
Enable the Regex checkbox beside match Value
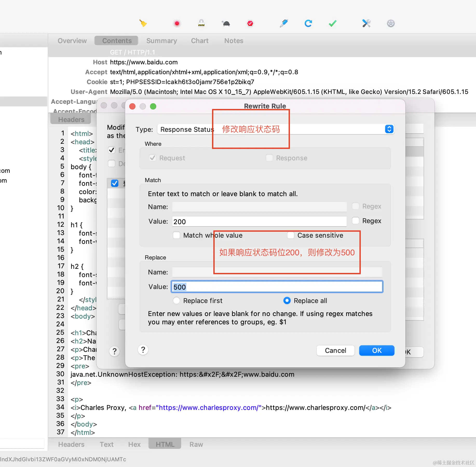pyautogui.click(x=356, y=221)
